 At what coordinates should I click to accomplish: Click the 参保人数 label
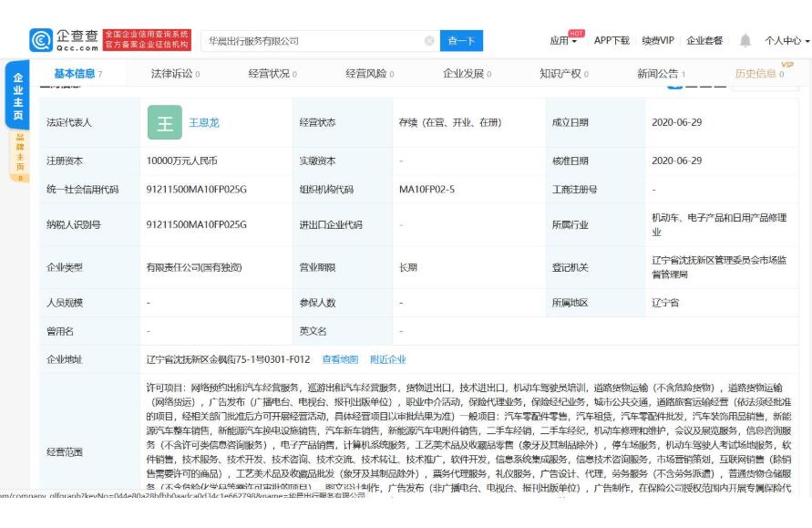pyautogui.click(x=317, y=303)
